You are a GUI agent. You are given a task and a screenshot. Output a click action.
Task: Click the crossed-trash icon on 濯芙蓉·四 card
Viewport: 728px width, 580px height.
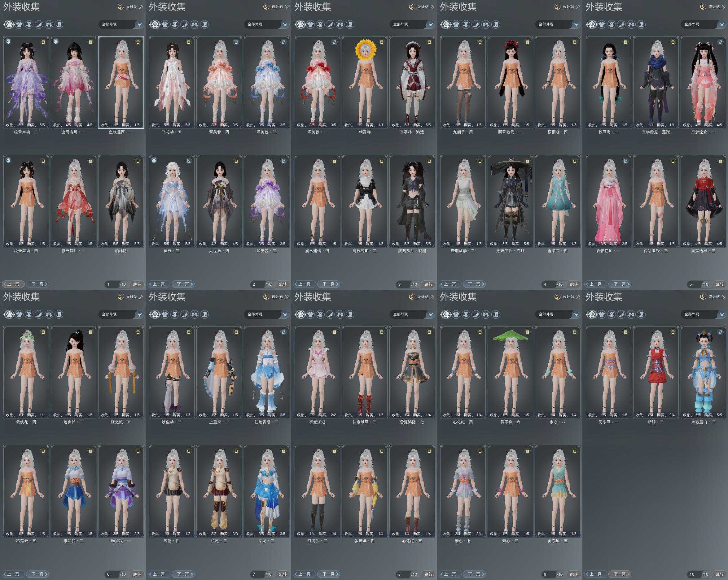(x=236, y=42)
